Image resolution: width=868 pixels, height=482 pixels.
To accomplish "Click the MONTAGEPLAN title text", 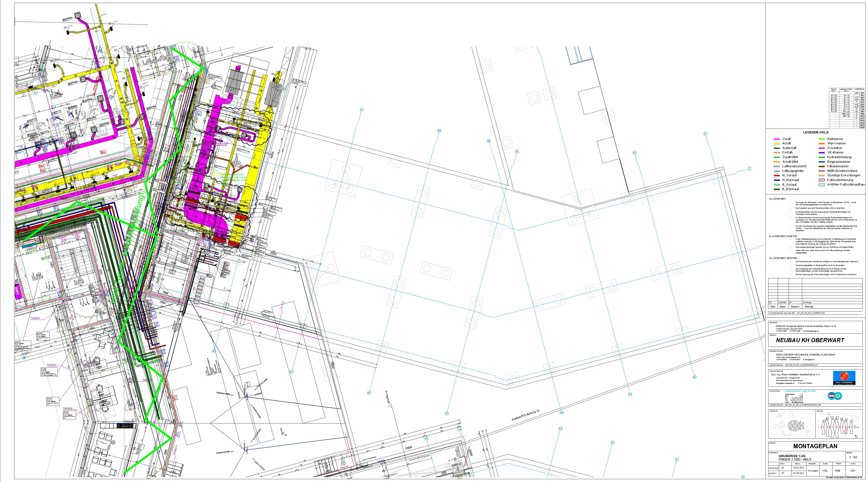I will click(x=815, y=446).
